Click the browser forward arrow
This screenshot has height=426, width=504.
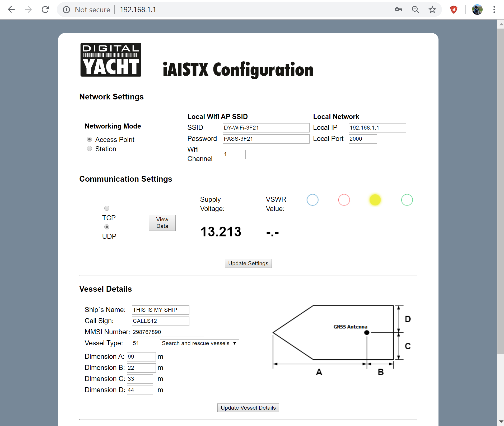28,10
